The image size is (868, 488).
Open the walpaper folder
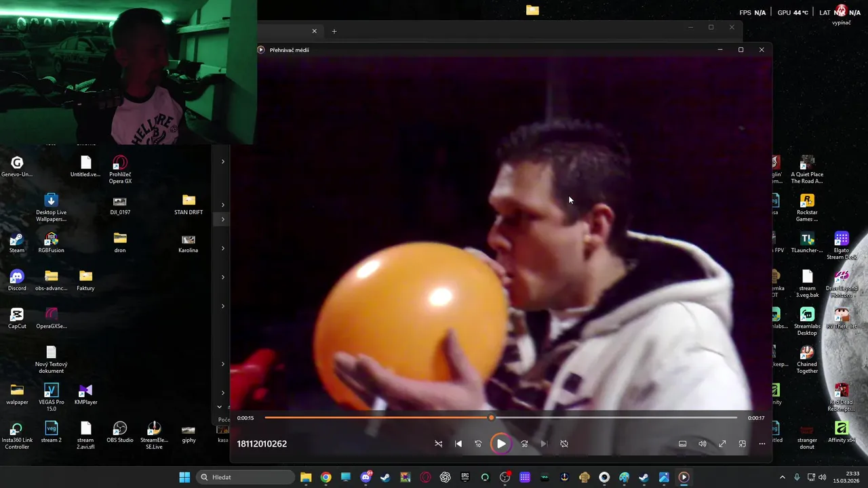pyautogui.click(x=17, y=394)
